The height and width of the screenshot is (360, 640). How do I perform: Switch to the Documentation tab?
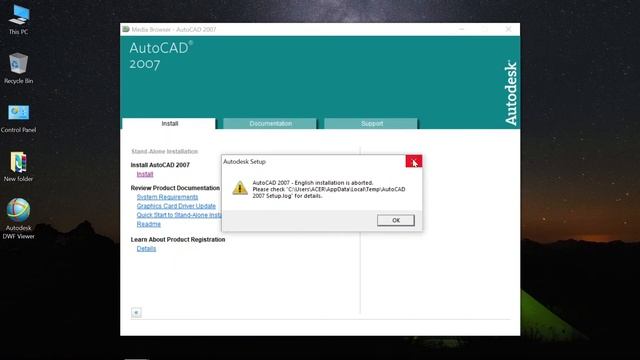coord(270,123)
